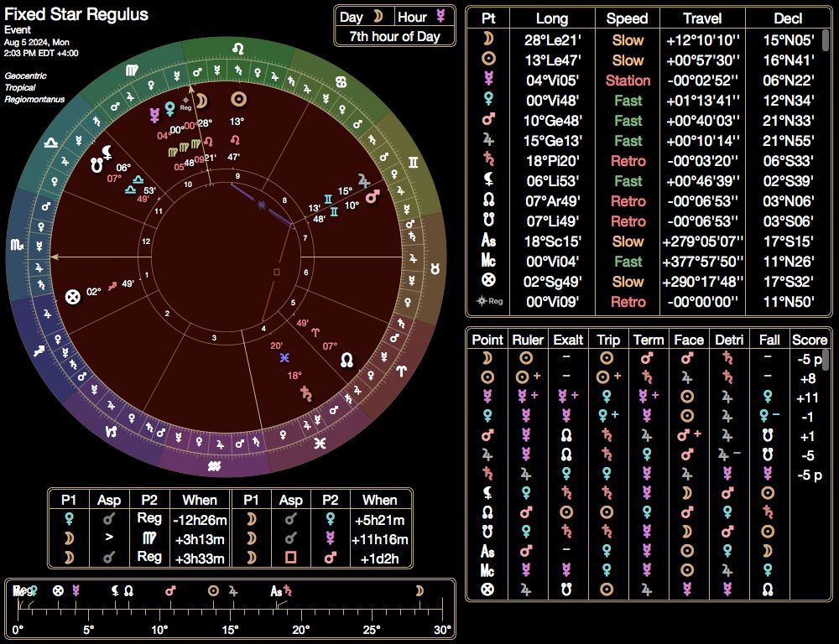Click the Decl column header
The image size is (839, 644).
788,18
